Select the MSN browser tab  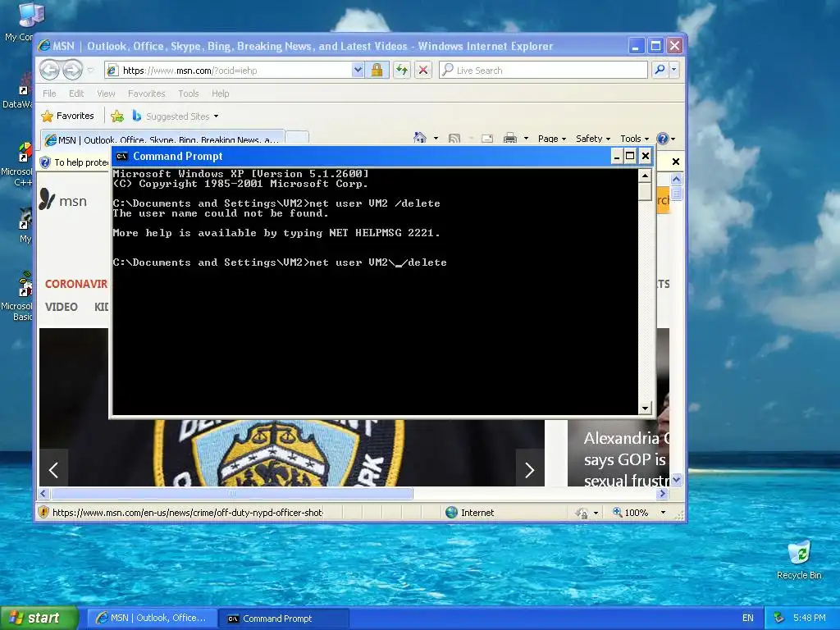click(x=162, y=139)
